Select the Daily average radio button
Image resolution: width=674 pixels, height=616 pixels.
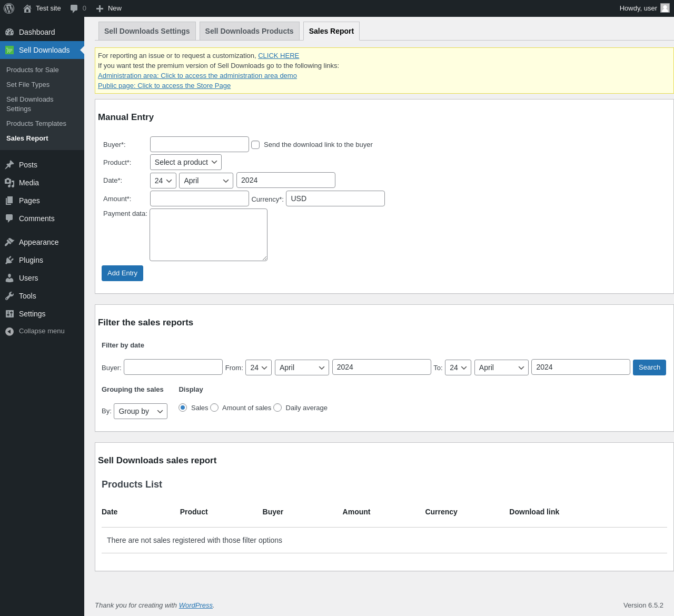point(277,408)
